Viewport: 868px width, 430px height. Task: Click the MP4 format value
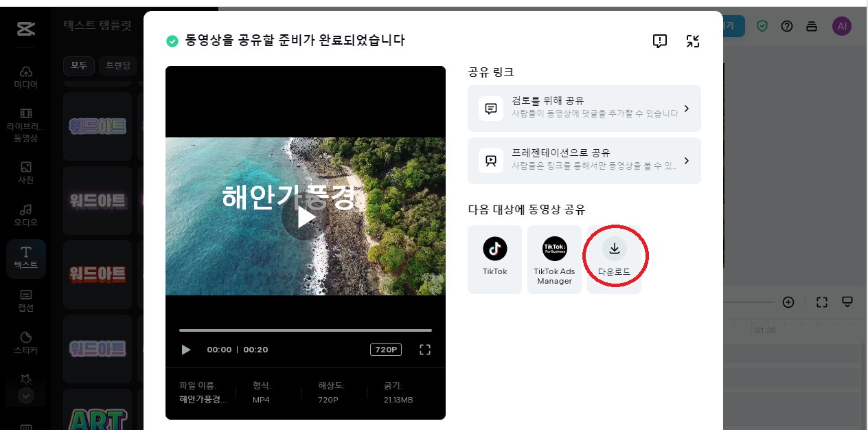260,400
